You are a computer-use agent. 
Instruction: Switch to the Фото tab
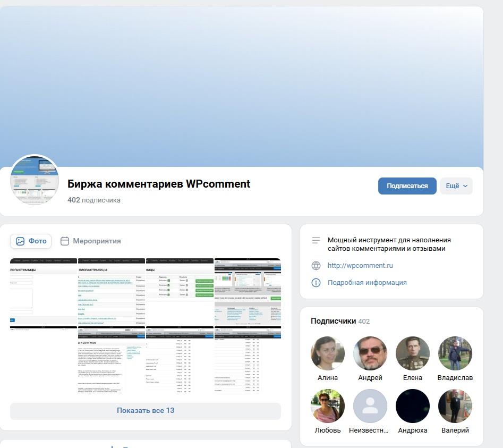31,241
